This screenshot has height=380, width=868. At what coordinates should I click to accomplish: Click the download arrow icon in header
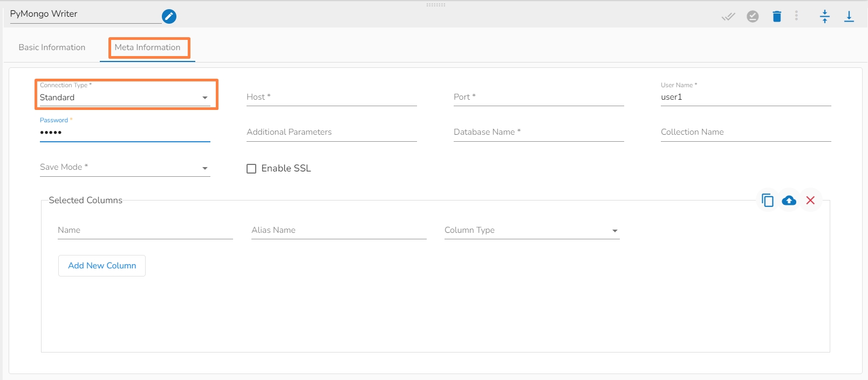click(x=849, y=17)
